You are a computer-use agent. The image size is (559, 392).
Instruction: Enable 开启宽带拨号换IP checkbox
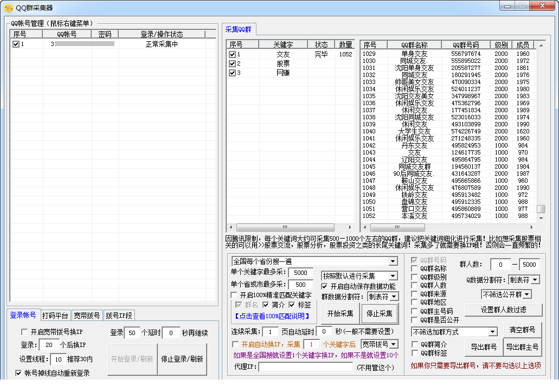(x=24, y=332)
